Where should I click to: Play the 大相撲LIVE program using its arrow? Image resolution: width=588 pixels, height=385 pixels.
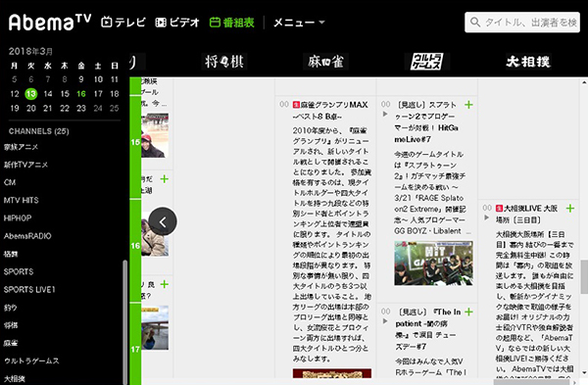point(487,217)
